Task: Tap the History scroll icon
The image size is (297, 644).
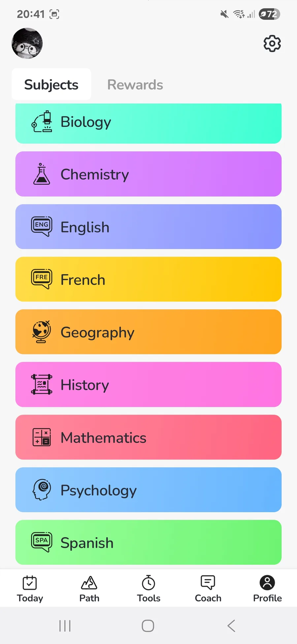Action: click(x=42, y=384)
